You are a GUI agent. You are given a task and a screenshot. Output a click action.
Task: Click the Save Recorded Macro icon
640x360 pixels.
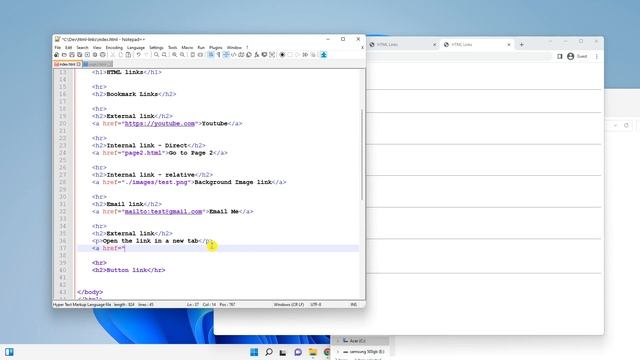point(313,55)
